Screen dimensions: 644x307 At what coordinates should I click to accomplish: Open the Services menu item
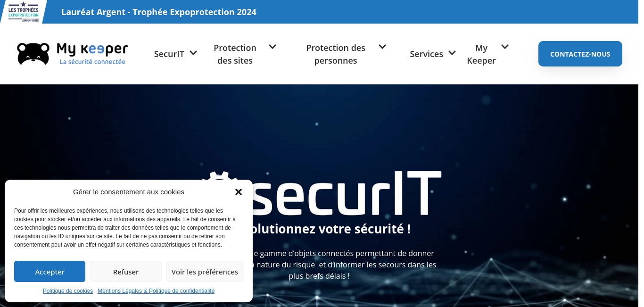[x=427, y=54]
